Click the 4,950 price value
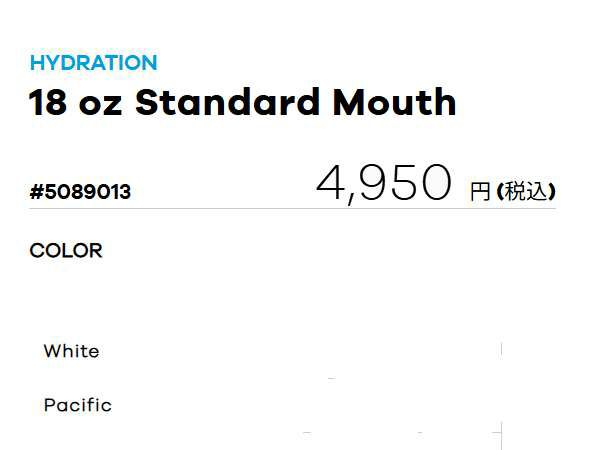The width and height of the screenshot is (600, 450). tap(384, 184)
